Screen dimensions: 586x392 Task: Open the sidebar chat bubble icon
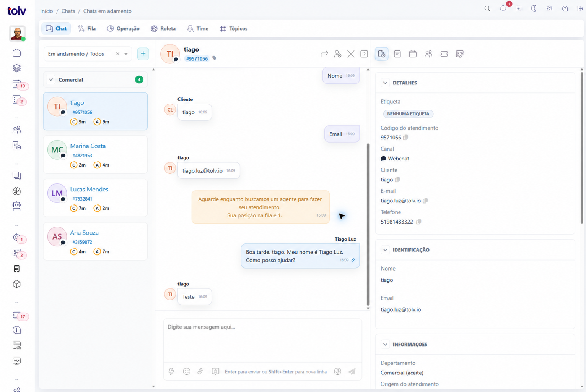pos(16,175)
